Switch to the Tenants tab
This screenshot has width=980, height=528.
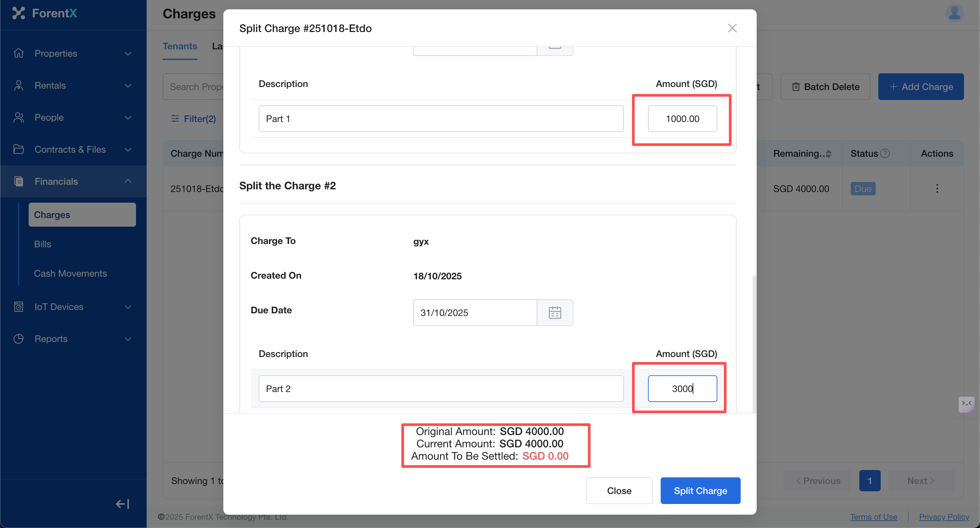pyautogui.click(x=180, y=46)
